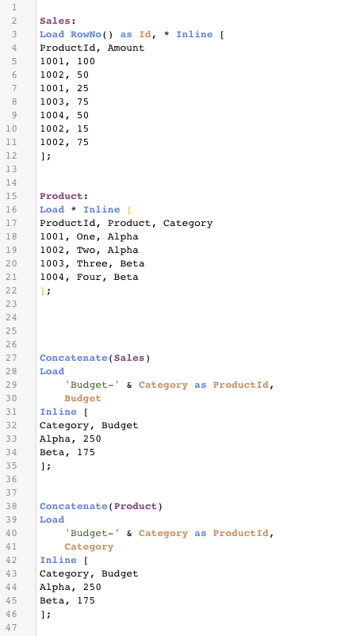364x636 pixels.
Task: Click highlighted yellow opening bracket on line 16
Action: pyautogui.click(x=129, y=209)
